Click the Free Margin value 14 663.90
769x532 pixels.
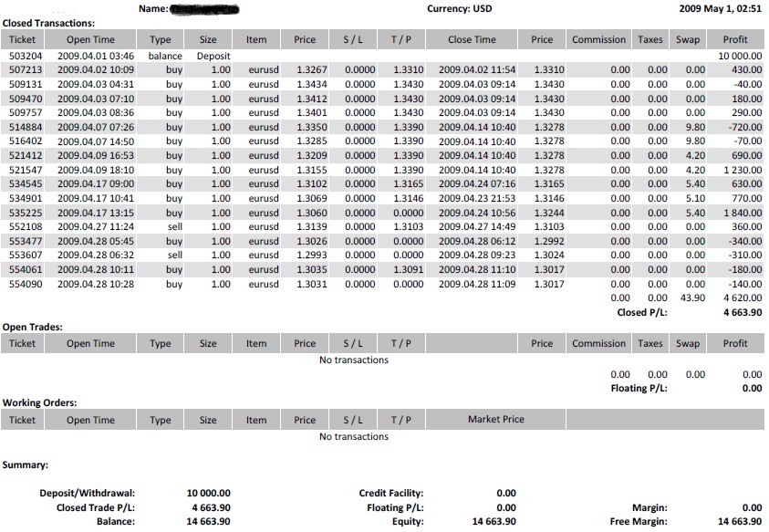point(740,521)
